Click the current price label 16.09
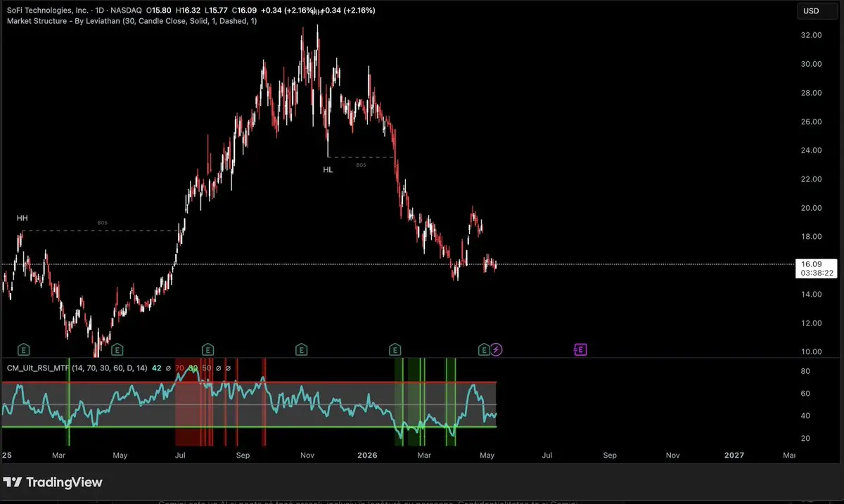This screenshot has height=504, width=844. coord(811,264)
